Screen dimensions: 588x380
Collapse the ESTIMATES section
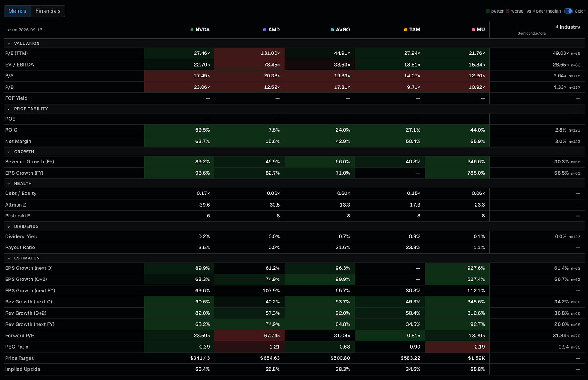pos(9,258)
